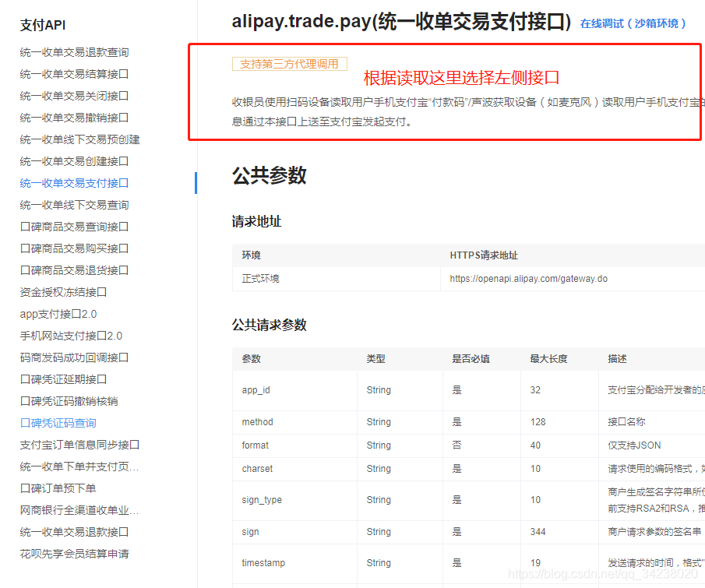705x588 pixels.
Task: Click 公共请求参数 subheading
Action: pyautogui.click(x=270, y=325)
